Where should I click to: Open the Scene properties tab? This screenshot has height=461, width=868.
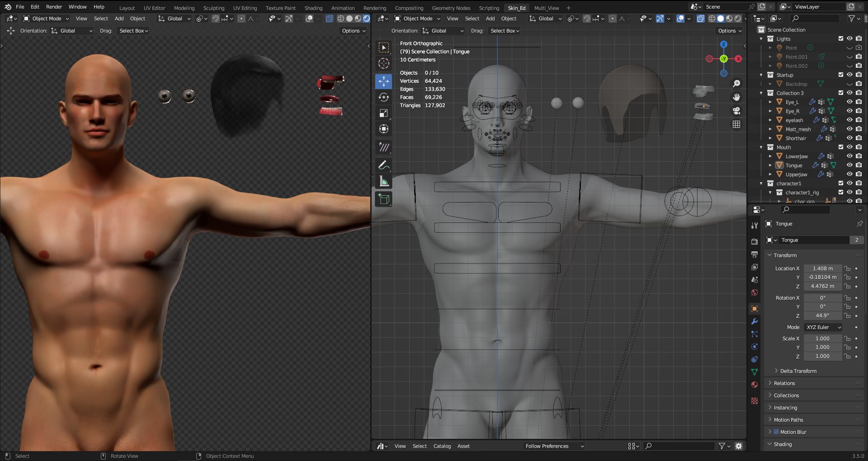[x=754, y=280]
